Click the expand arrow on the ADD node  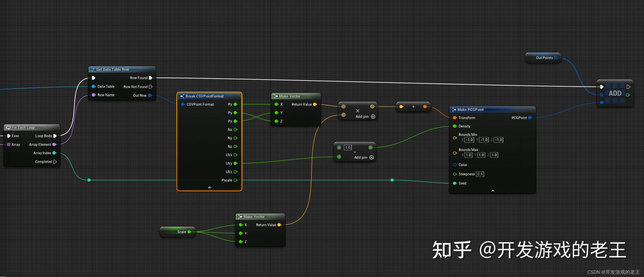point(628,87)
